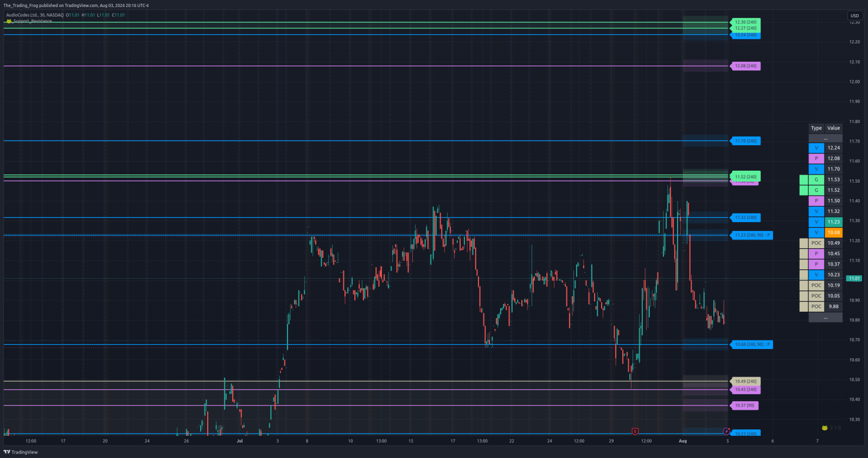Click the P type cell for 10.45
Screen dimensions: 868x458
tap(816, 254)
